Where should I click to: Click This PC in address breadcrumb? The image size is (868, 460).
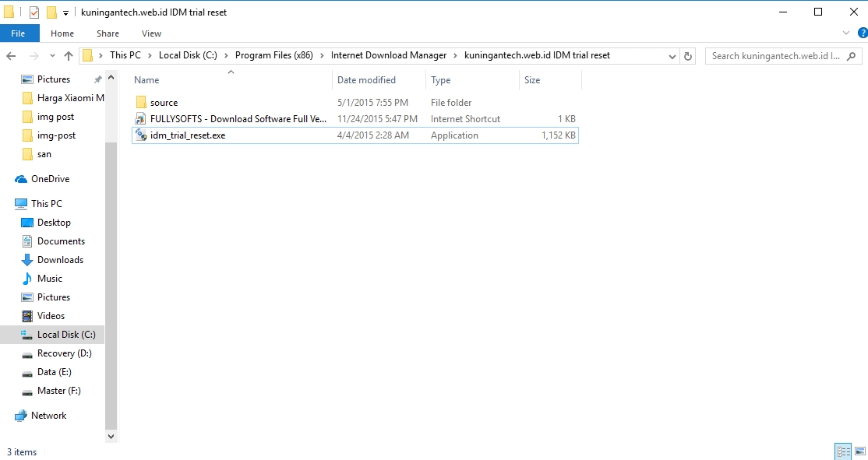coord(125,55)
